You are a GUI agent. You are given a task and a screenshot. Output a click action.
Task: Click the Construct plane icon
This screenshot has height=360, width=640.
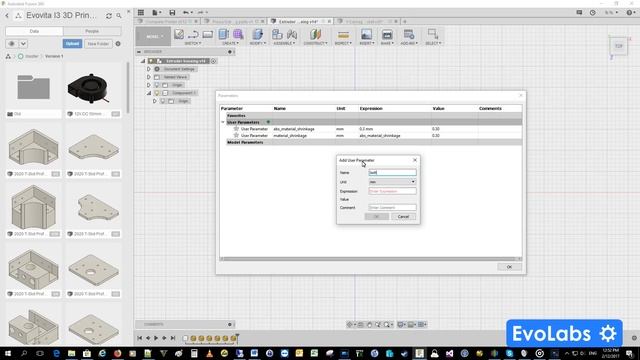pos(315,35)
